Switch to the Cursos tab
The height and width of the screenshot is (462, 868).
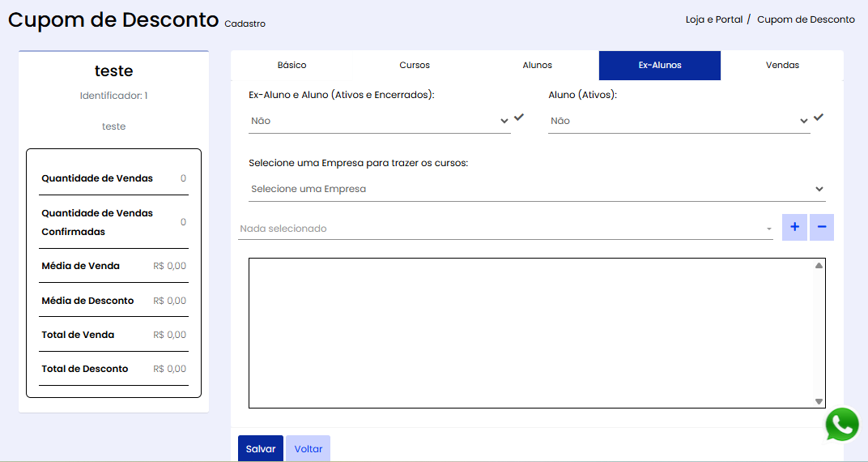click(415, 65)
